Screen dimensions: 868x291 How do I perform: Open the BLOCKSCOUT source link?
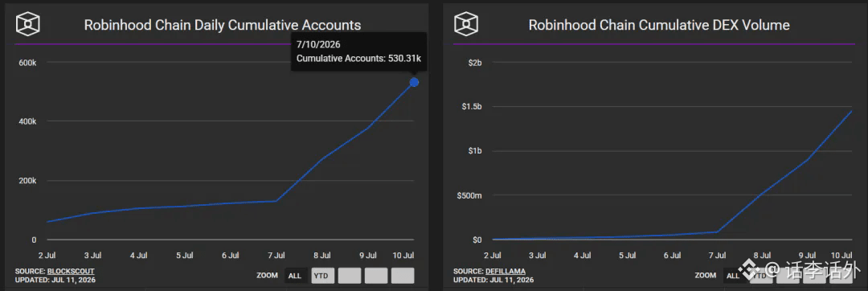(72, 271)
